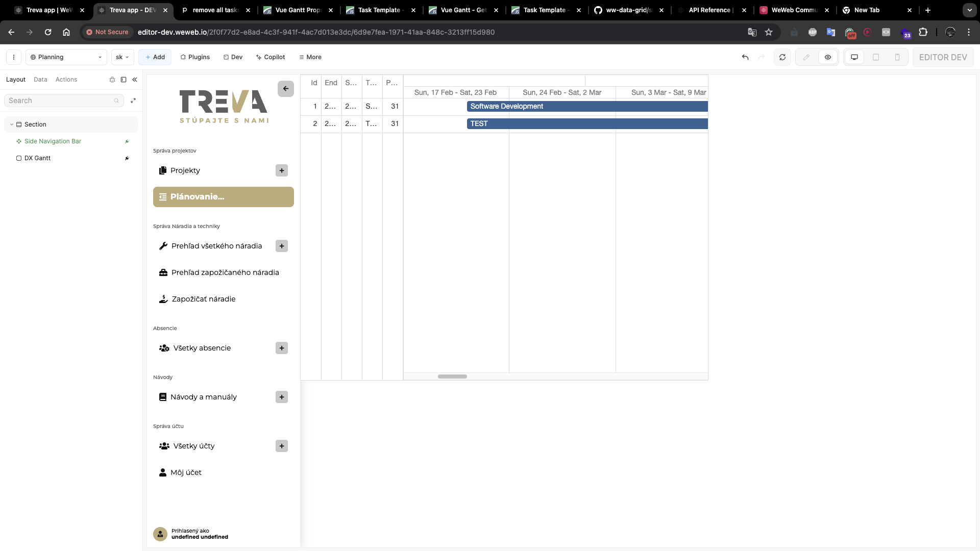Select the Copilot tool in the top toolbar

click(x=270, y=57)
